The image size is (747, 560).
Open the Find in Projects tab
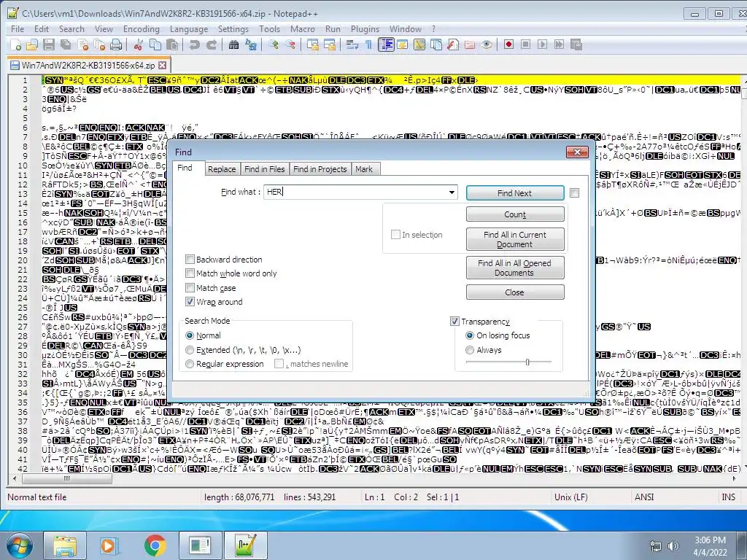pyautogui.click(x=320, y=169)
